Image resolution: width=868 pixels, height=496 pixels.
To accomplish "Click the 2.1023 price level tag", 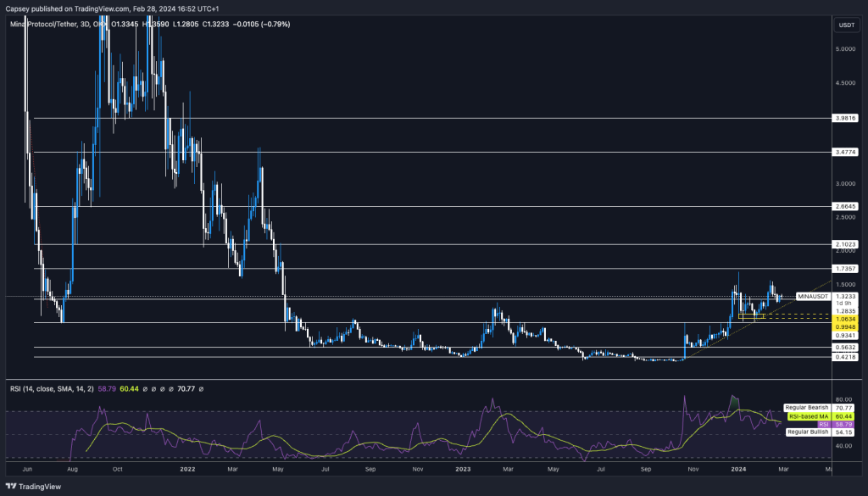I will pos(846,244).
